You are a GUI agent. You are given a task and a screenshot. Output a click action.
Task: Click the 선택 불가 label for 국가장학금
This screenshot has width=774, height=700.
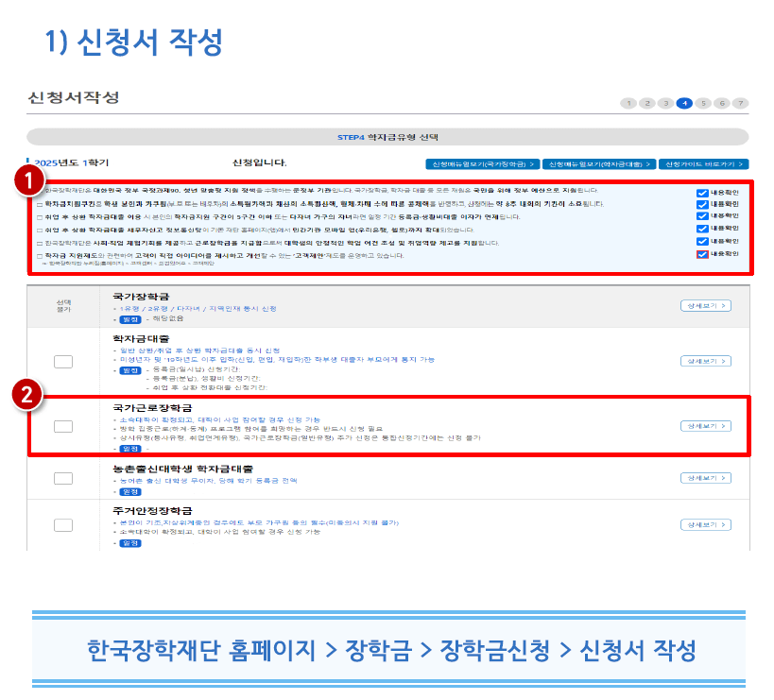[63, 306]
